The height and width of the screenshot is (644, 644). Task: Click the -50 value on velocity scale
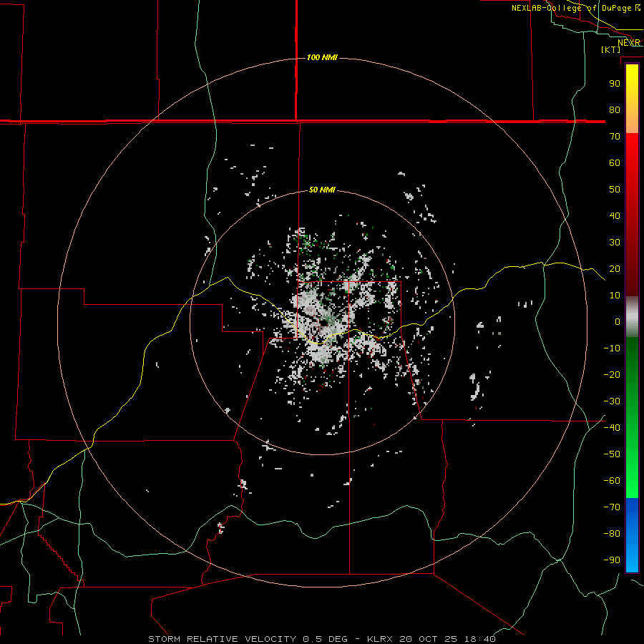pyautogui.click(x=612, y=454)
